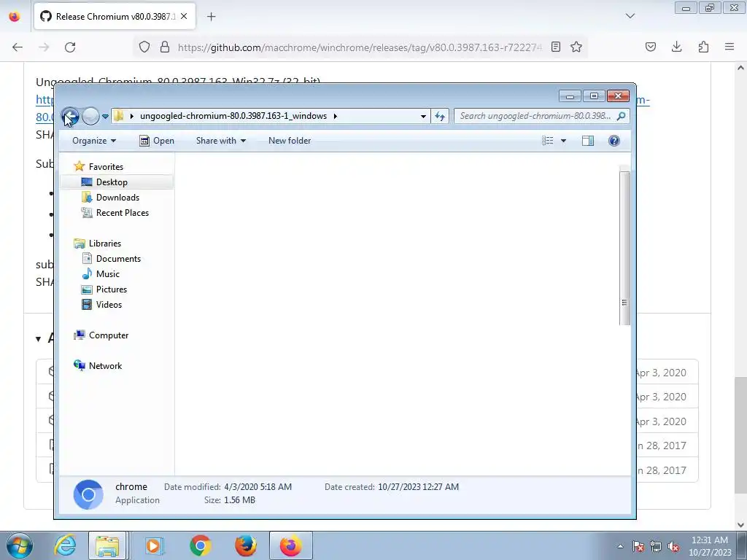
Task: Open the recent pages dropdown in Explorer
Action: tap(105, 116)
